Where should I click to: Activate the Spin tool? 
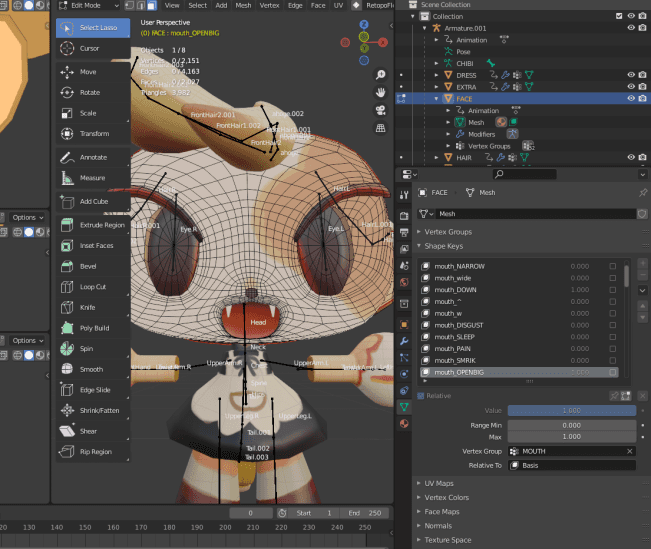tap(93, 349)
